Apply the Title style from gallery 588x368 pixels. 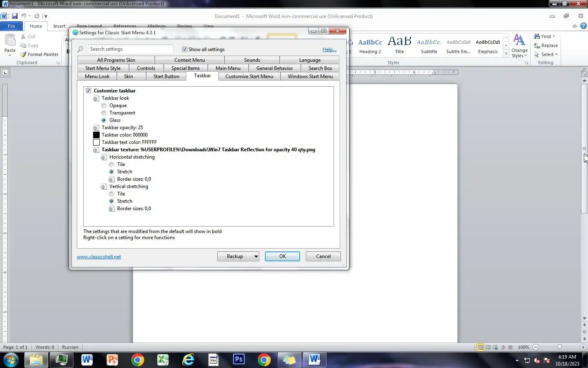399,46
